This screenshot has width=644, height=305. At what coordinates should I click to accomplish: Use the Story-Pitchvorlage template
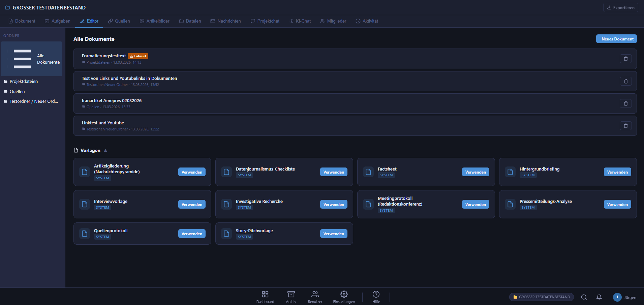(x=333, y=234)
